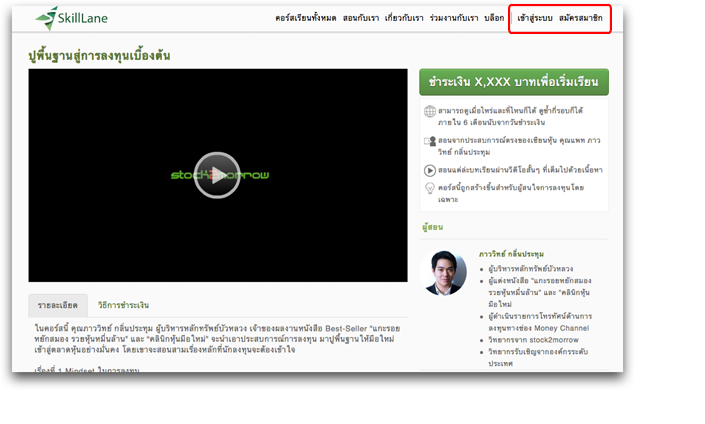Click สมัครสมาชิก to register

pyautogui.click(x=580, y=18)
